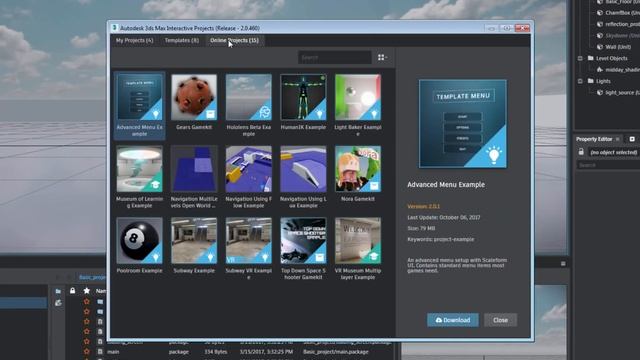Switch to the My Projects tab
The width and height of the screenshot is (640, 360).
click(134, 40)
